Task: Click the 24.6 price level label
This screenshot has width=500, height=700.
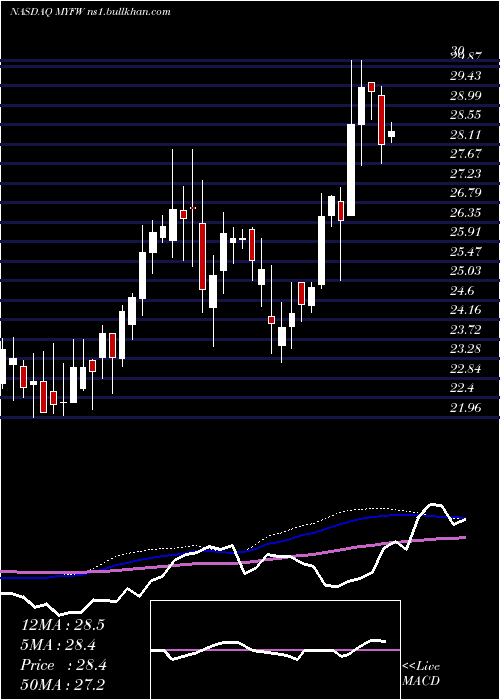Action: pyautogui.click(x=462, y=291)
